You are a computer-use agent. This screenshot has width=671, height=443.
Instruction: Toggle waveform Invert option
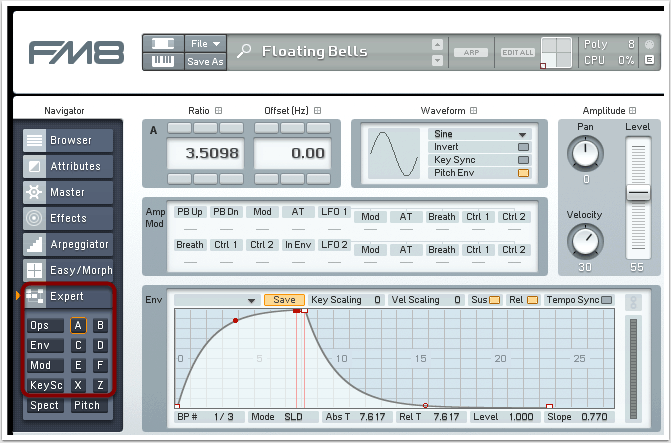click(x=522, y=147)
